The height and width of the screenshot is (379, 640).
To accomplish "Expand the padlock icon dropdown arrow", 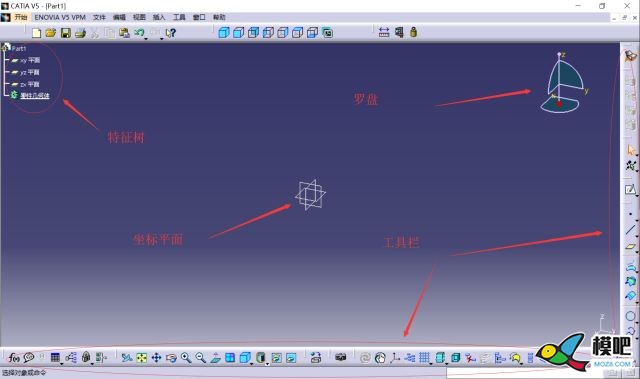I will tap(92, 363).
